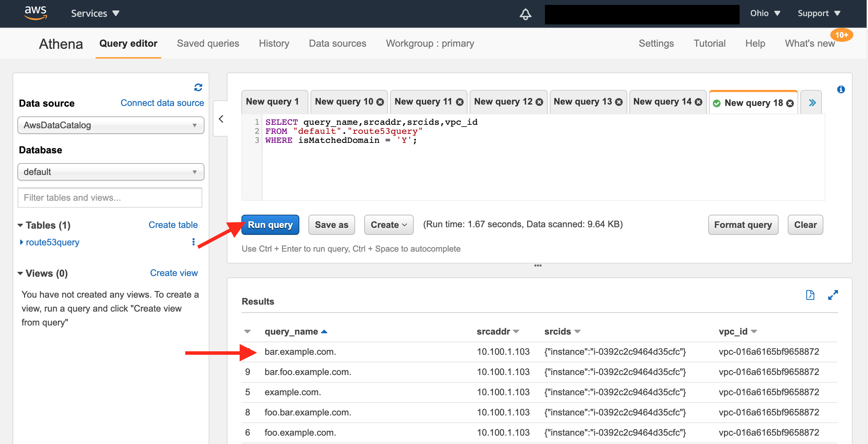This screenshot has height=444, width=868.
Task: Click the Filter tables and views field
Action: point(110,198)
